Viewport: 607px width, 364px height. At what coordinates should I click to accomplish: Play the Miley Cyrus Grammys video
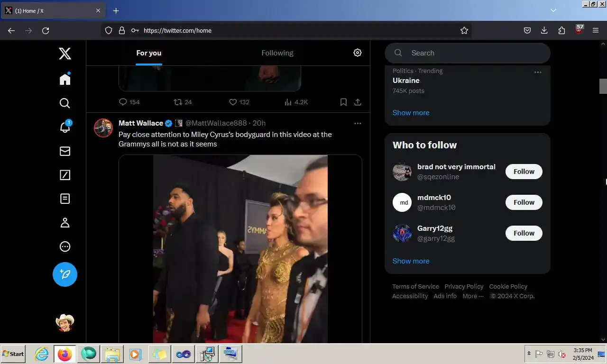tap(240, 249)
